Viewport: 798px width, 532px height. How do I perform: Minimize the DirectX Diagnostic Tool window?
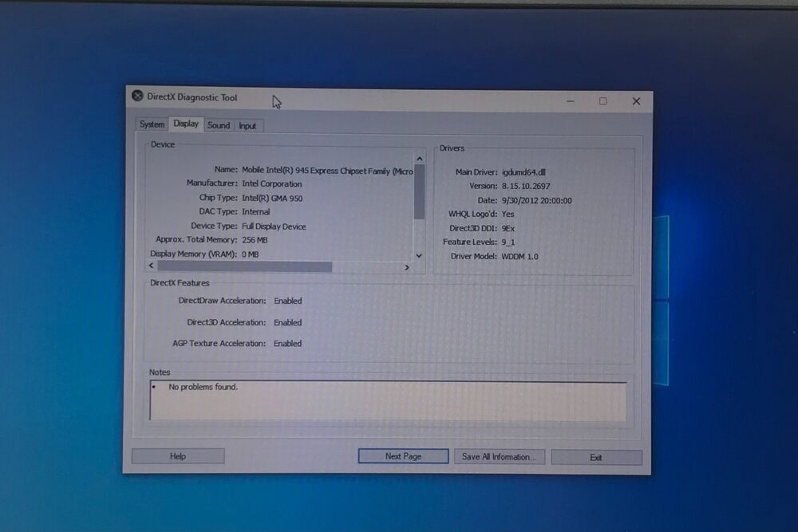click(571, 100)
